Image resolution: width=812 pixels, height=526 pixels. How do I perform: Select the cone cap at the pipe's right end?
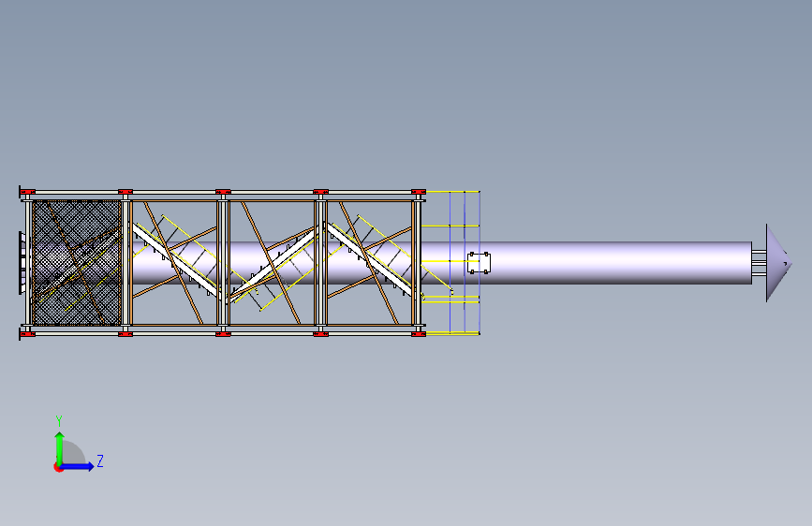point(778,263)
